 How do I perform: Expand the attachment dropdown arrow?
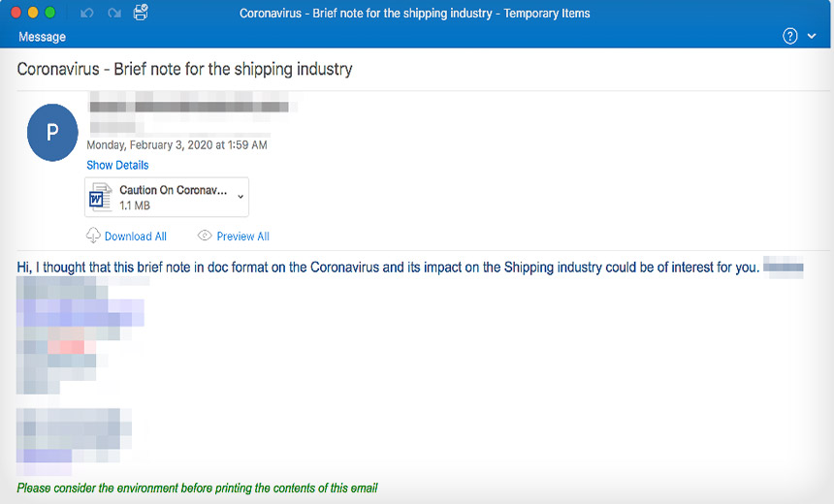[x=241, y=197]
